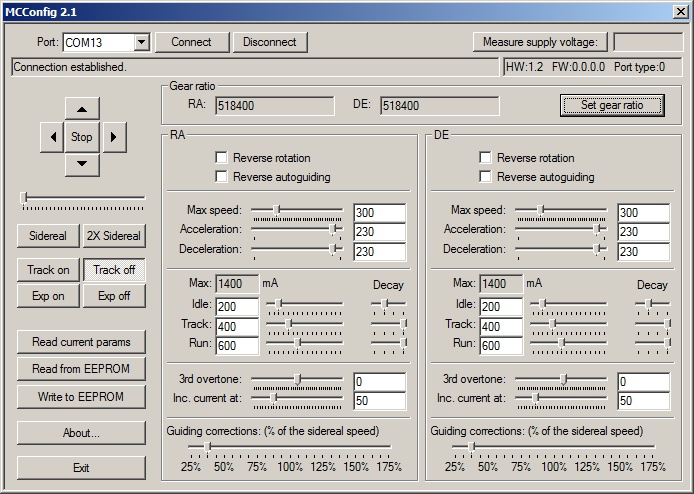Open the About dialog
This screenshot has width=694, height=494.
(x=81, y=433)
